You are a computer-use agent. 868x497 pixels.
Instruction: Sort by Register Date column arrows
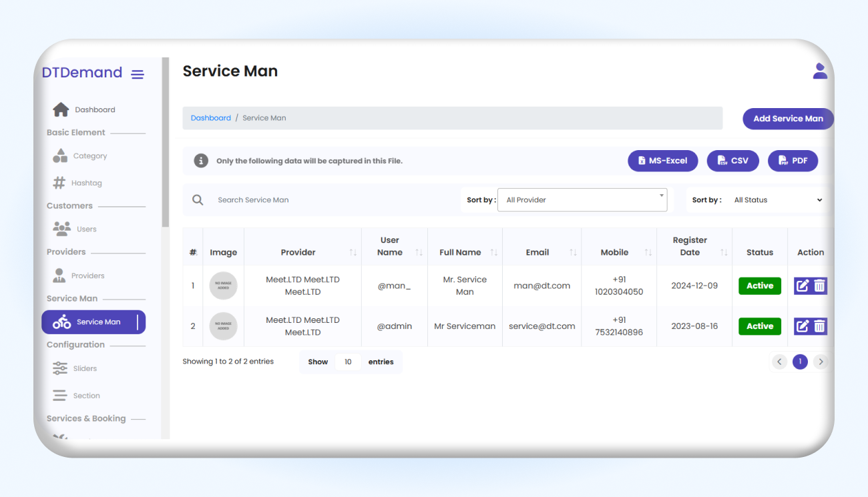coord(724,252)
